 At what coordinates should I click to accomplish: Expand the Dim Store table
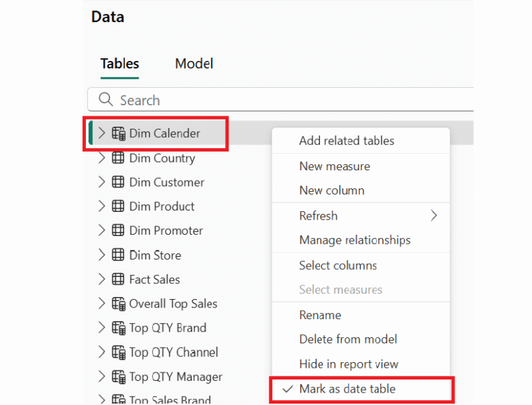click(101, 255)
